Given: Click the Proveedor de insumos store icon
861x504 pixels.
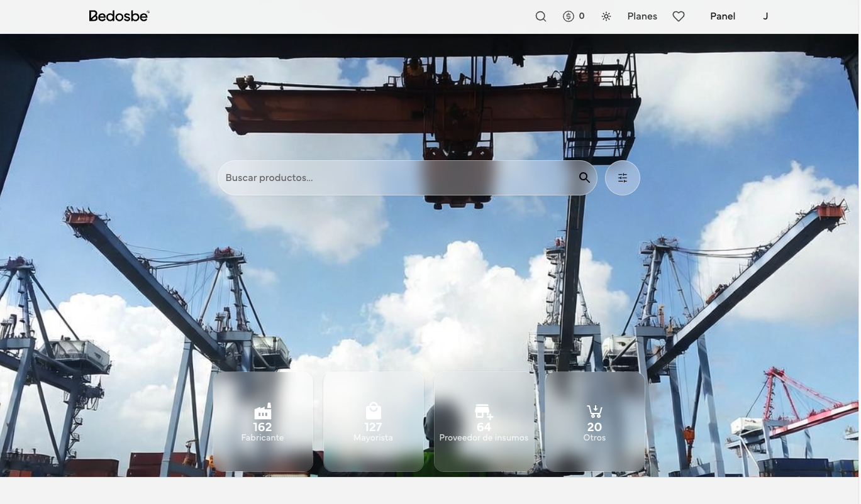Looking at the screenshot, I should pos(484,412).
